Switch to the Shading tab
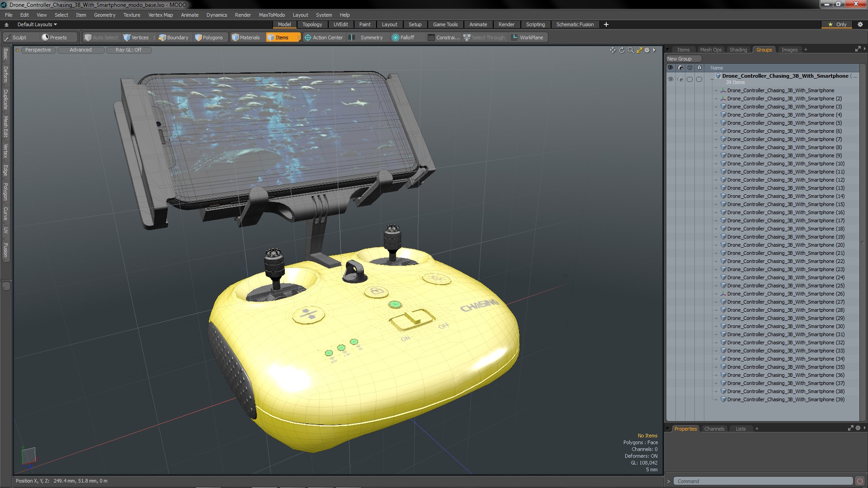 click(x=738, y=50)
